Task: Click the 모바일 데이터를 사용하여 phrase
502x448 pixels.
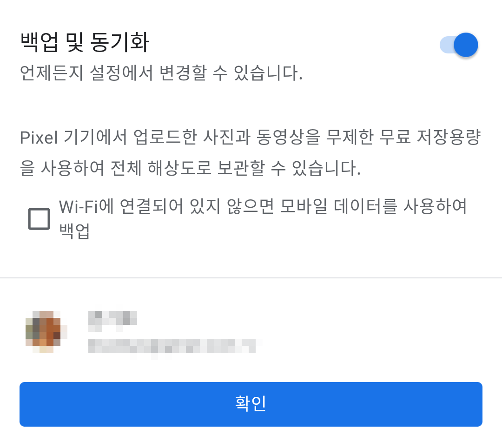Action: [373, 206]
